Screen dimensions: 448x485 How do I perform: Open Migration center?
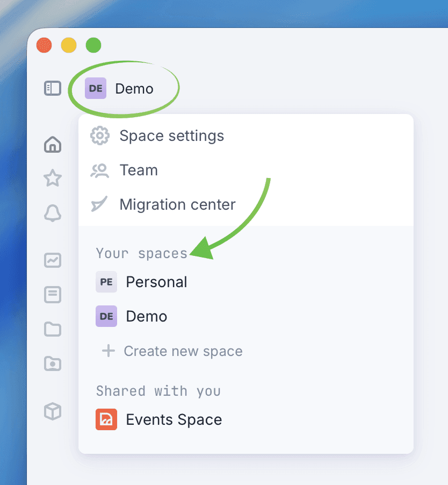pyautogui.click(x=177, y=205)
